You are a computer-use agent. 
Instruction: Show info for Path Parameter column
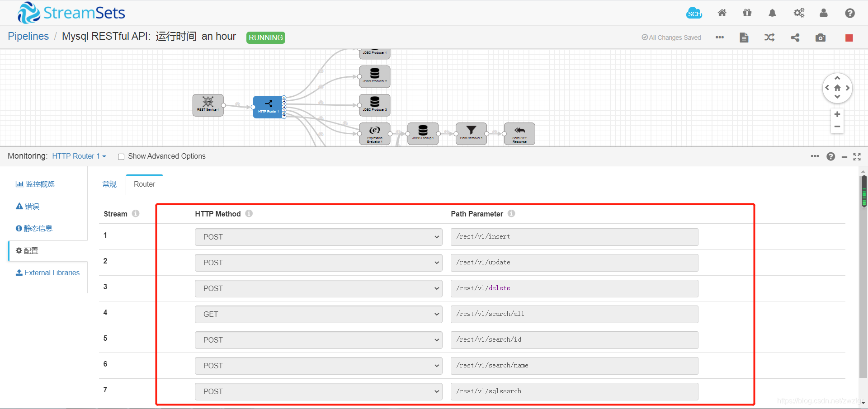click(x=511, y=213)
